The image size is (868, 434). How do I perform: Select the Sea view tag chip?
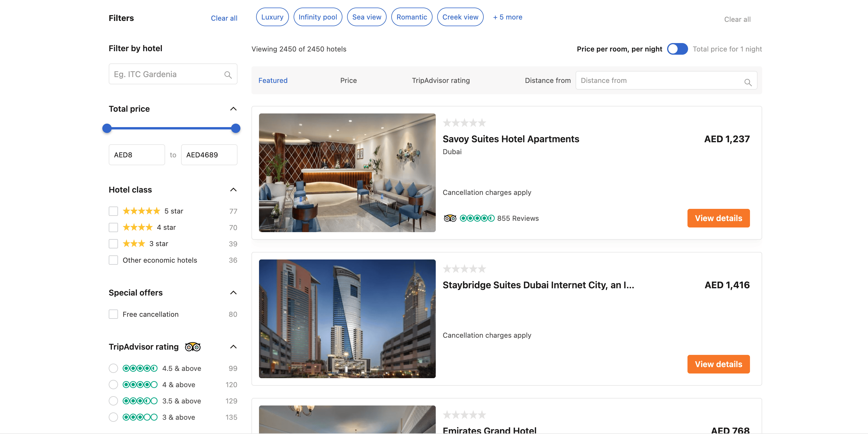pos(367,17)
